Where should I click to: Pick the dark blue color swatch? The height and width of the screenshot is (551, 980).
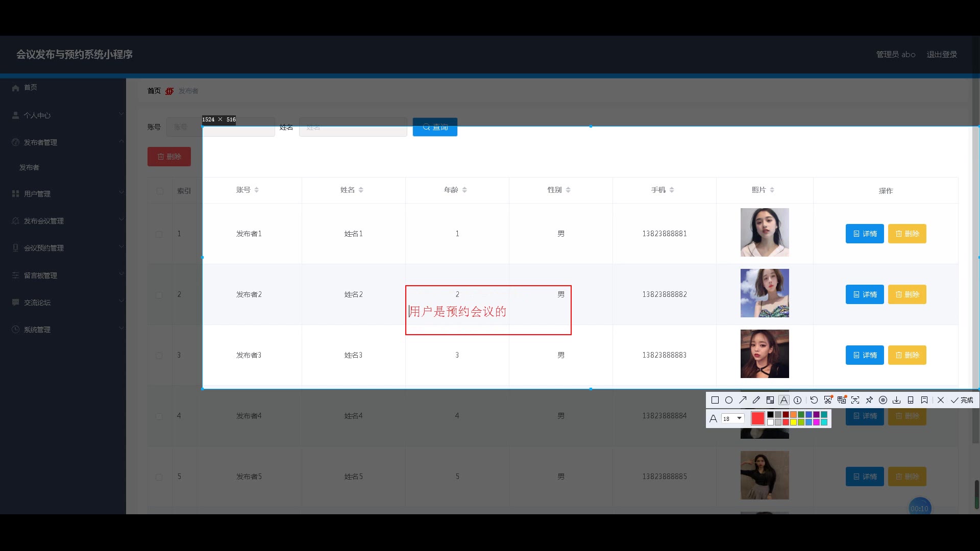tap(809, 415)
